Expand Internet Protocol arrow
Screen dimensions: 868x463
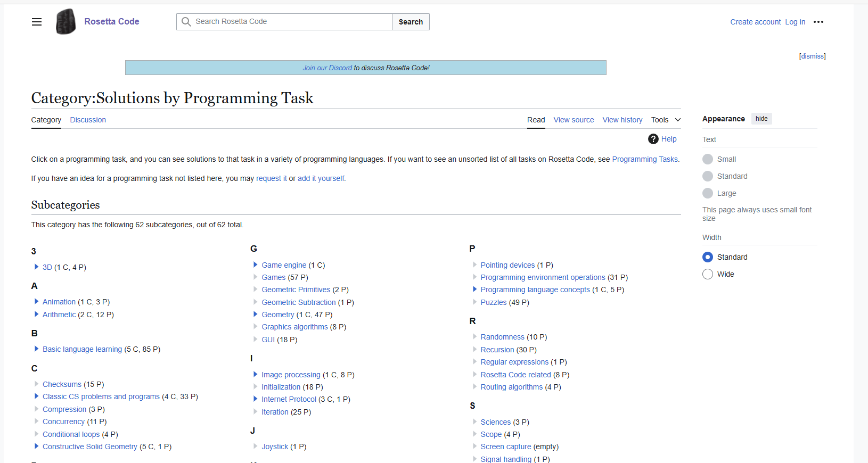coord(255,399)
